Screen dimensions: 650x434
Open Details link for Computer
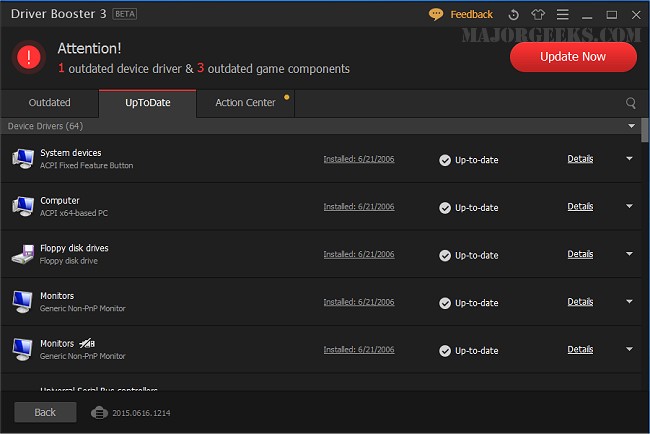click(x=580, y=206)
